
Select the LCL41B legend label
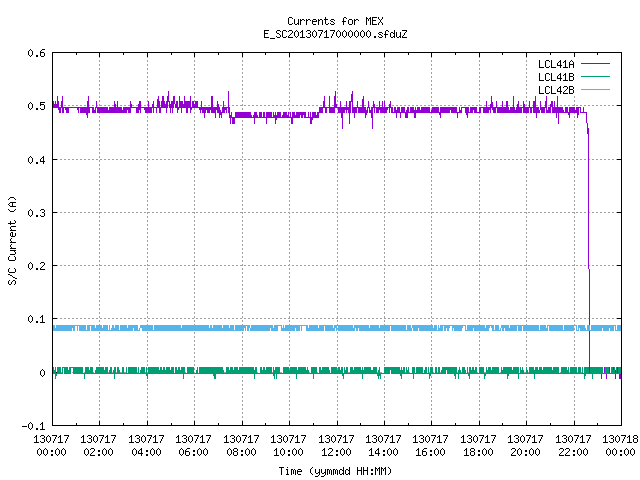coord(556,77)
